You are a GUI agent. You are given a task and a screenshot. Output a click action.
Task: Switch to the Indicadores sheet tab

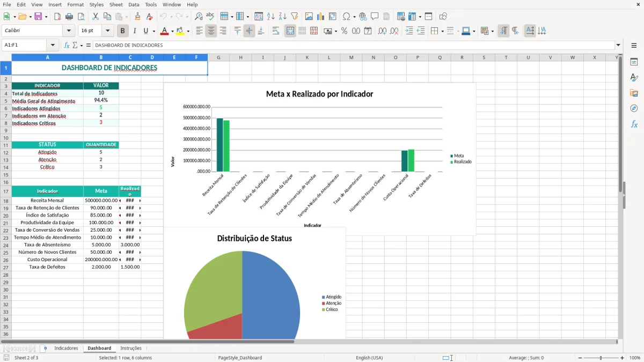pyautogui.click(x=66, y=348)
